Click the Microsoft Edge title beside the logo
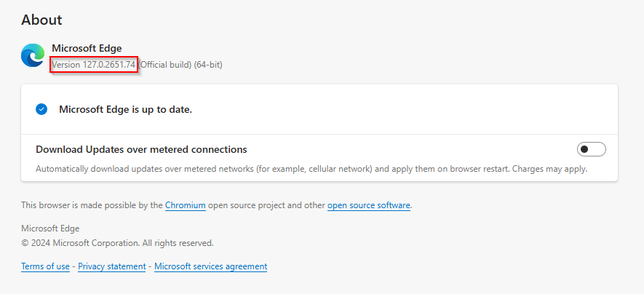644x294 pixels. click(x=87, y=49)
